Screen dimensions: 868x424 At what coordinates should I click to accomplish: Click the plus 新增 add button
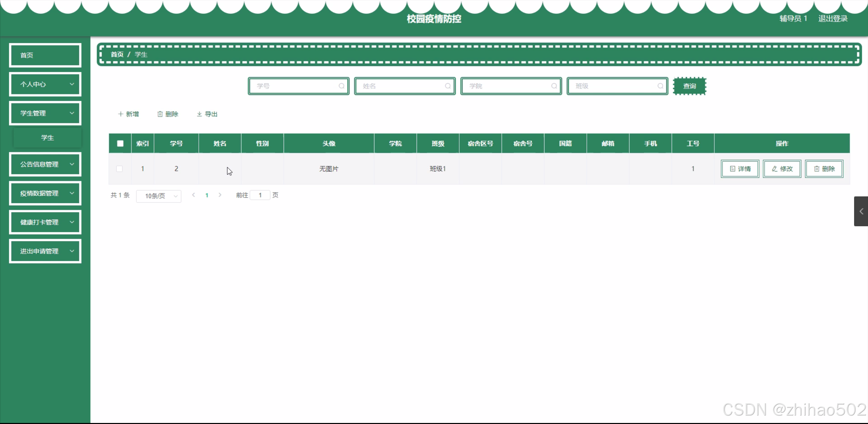pyautogui.click(x=128, y=114)
